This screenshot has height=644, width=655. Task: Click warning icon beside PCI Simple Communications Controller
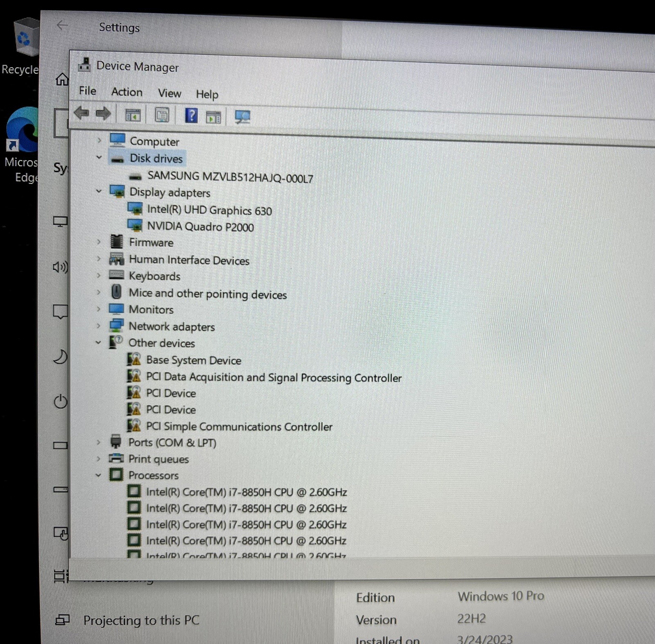click(134, 426)
